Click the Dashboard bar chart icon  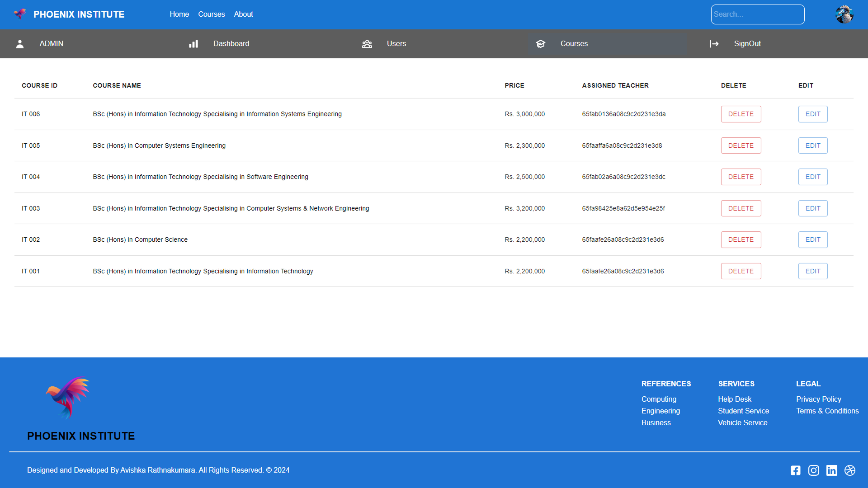coord(193,44)
